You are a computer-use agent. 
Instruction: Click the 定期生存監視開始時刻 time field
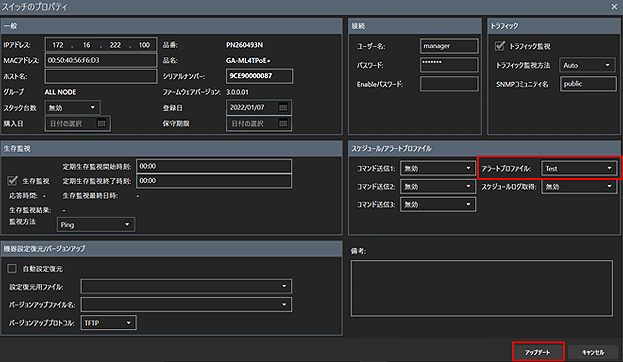click(x=214, y=166)
